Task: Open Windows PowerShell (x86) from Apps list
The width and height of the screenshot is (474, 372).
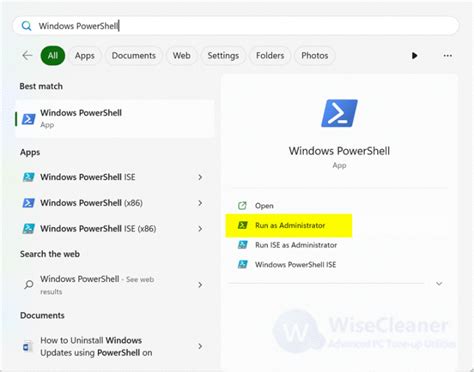Action: pos(107,203)
